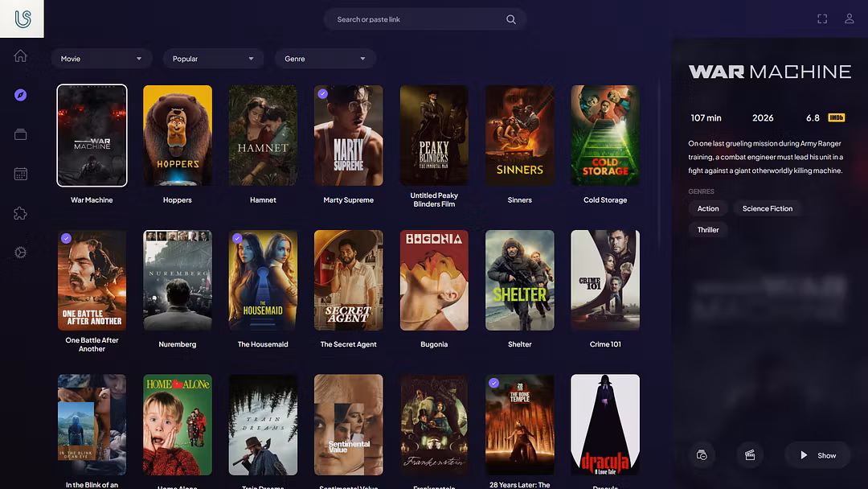This screenshot has height=489, width=868.
Task: Expand the Genre filter dropdown
Action: 325,59
